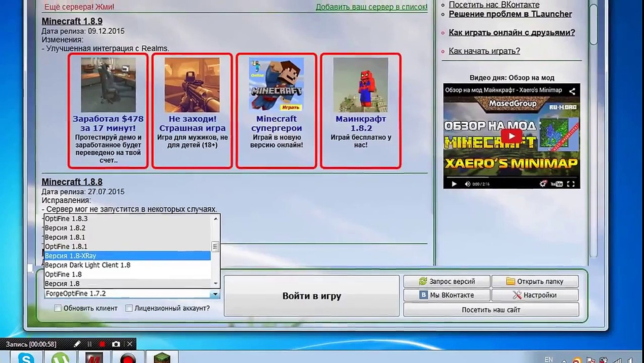Image resolution: width=644 pixels, height=363 pixels.
Task: Click the Minecraft супергерои ad image
Action: click(x=276, y=85)
